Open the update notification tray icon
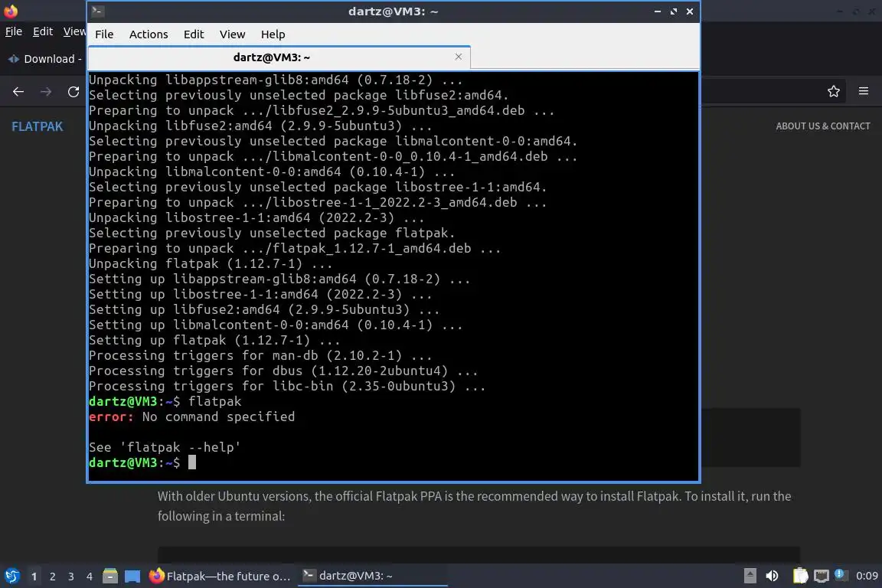Image resolution: width=882 pixels, height=588 pixels. point(840,574)
